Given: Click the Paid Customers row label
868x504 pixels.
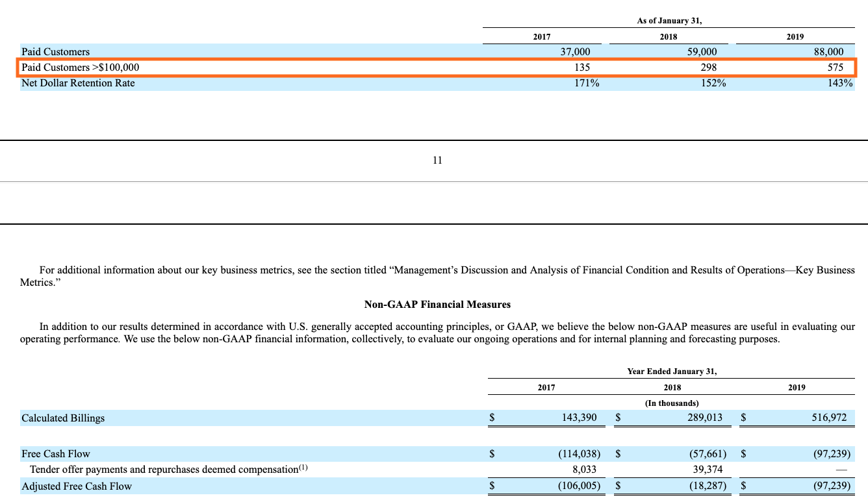Looking at the screenshot, I should point(54,51).
